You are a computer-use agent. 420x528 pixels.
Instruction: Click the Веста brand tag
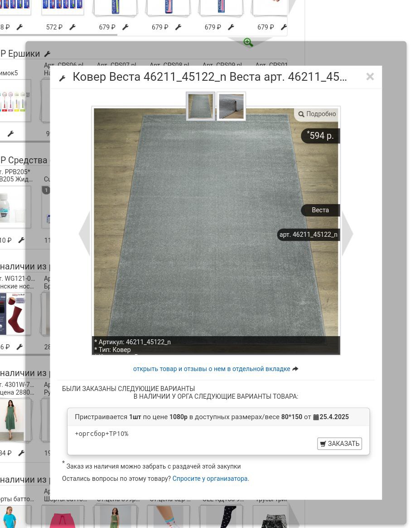pos(320,210)
